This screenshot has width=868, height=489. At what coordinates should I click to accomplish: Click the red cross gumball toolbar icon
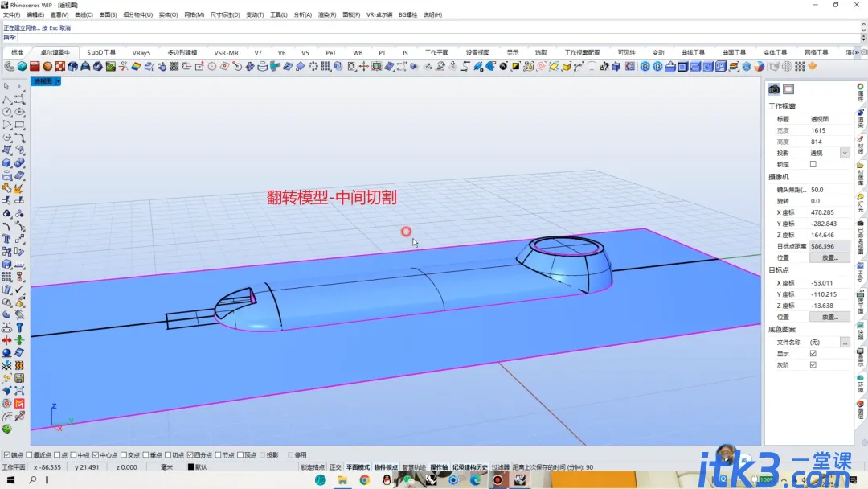(364, 67)
